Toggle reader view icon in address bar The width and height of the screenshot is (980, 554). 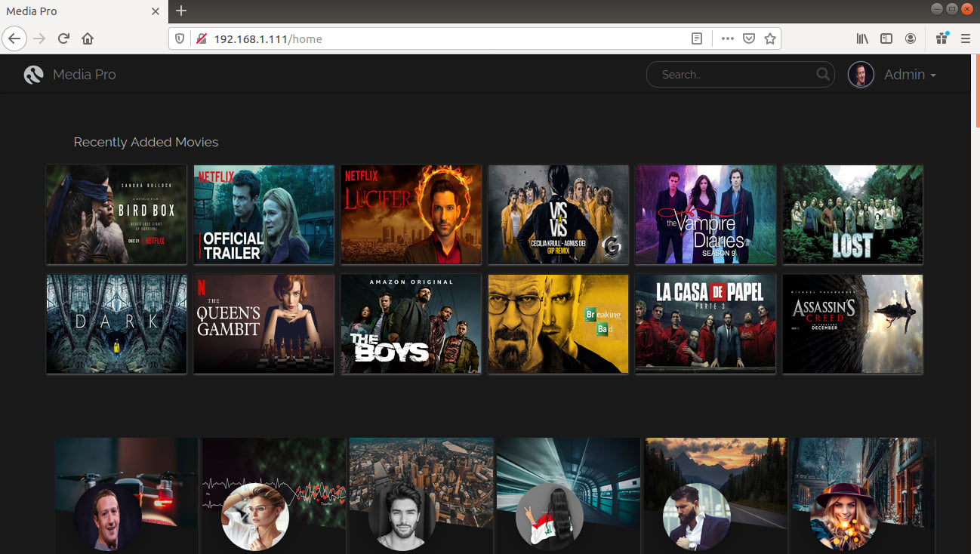[697, 38]
